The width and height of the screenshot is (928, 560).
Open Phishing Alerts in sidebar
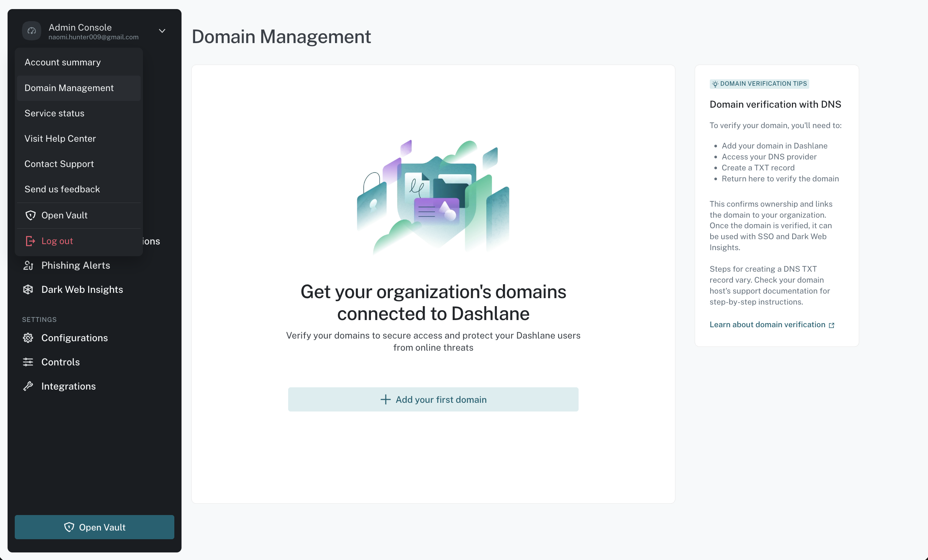(76, 266)
